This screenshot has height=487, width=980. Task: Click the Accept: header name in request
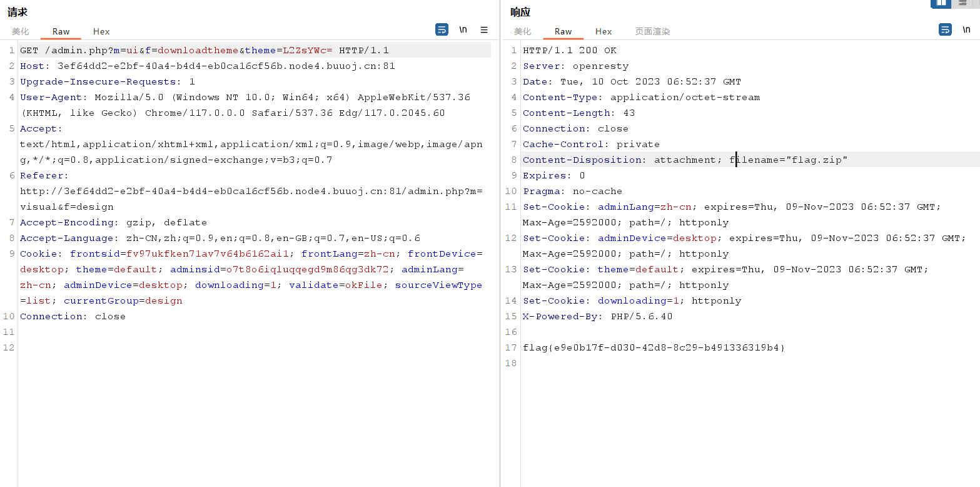41,128
